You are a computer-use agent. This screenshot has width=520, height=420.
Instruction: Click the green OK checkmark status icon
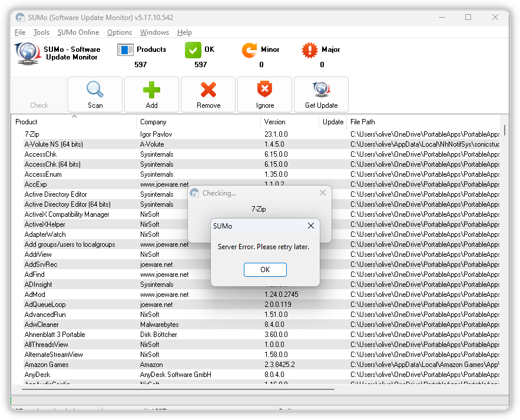point(193,50)
